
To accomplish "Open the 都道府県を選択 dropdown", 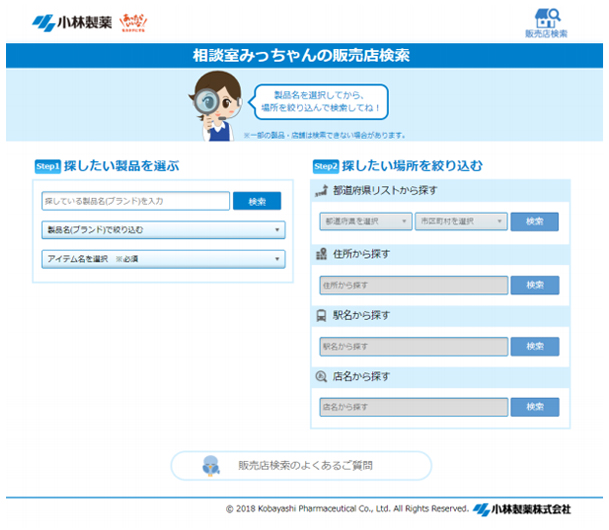I will tap(366, 221).
